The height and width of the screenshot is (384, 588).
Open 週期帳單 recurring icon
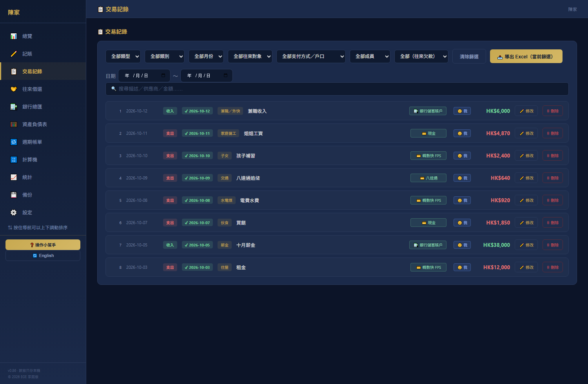click(x=14, y=142)
